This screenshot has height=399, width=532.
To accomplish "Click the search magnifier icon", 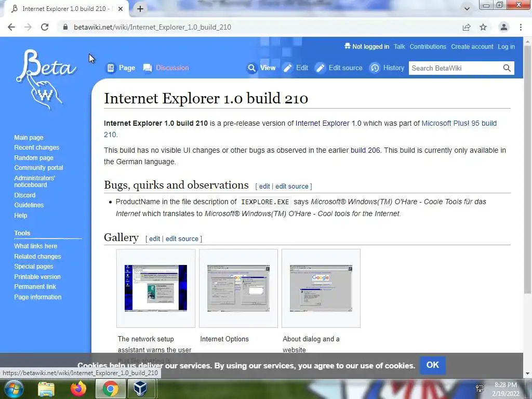I will [507, 68].
